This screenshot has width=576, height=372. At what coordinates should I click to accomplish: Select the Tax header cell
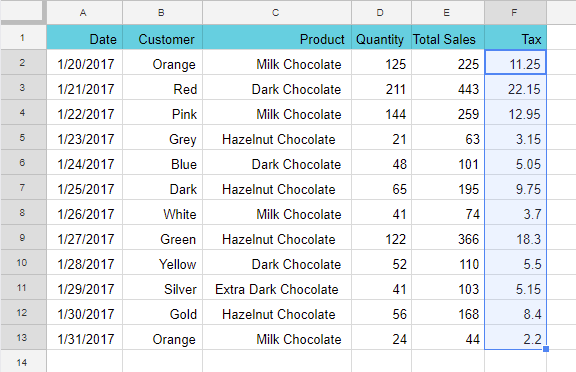[x=515, y=37]
